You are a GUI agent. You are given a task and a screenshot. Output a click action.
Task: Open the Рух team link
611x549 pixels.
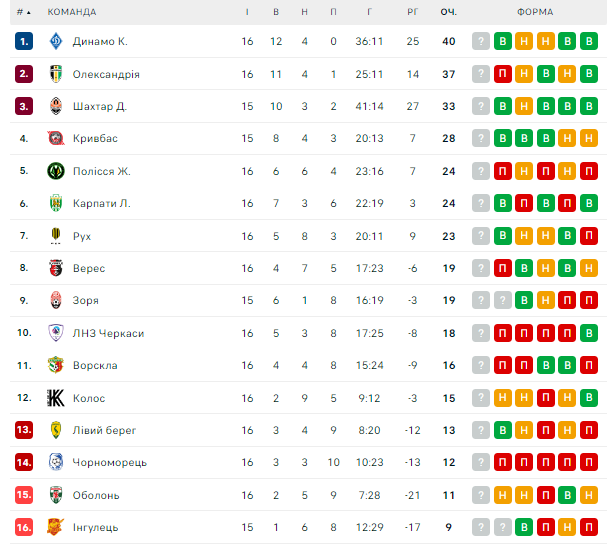click(84, 236)
